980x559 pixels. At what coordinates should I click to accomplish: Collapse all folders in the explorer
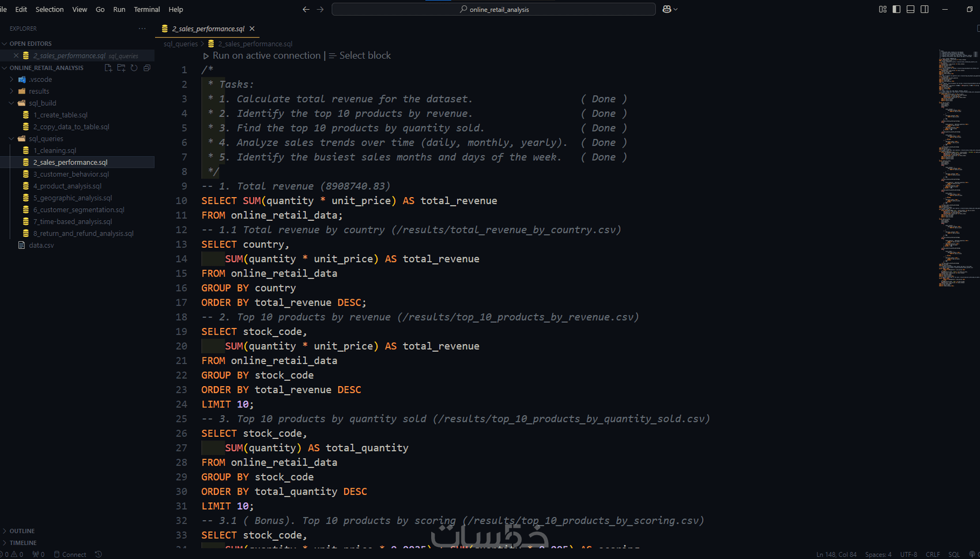[147, 68]
